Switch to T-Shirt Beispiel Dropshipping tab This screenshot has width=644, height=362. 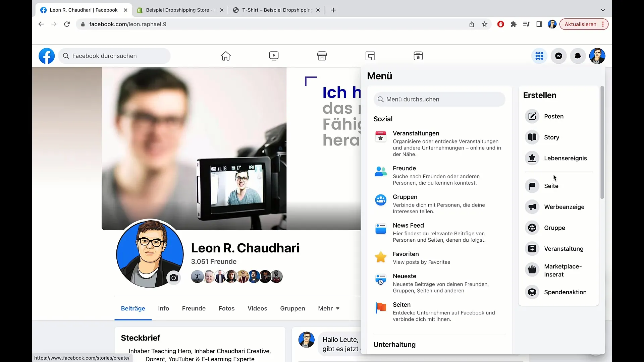(x=277, y=10)
